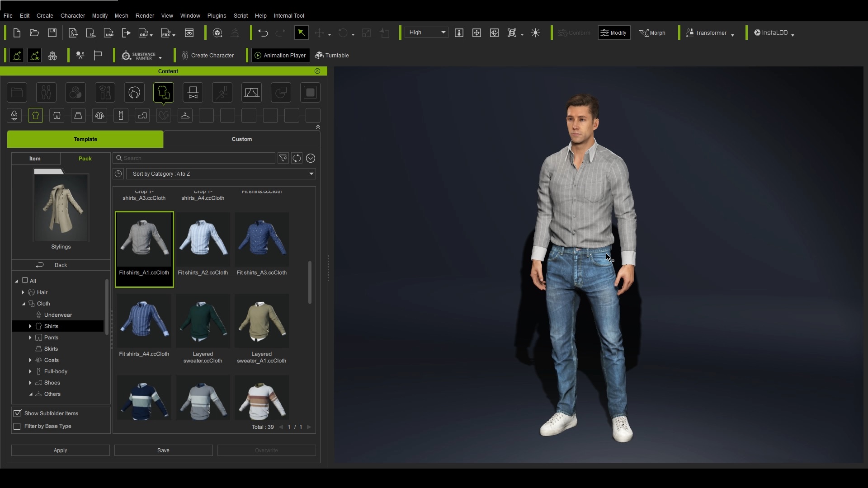
Task: Collapse the Cloth tree node
Action: 24,304
